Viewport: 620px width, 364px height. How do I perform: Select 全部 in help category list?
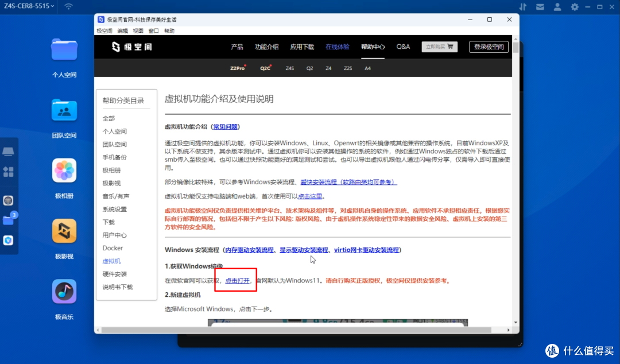pos(108,118)
